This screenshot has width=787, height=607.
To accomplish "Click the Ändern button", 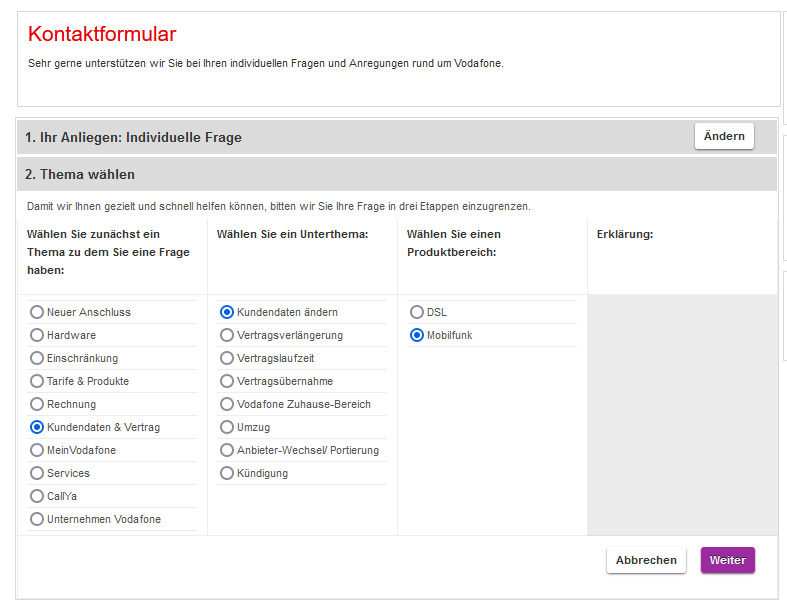I will [724, 136].
